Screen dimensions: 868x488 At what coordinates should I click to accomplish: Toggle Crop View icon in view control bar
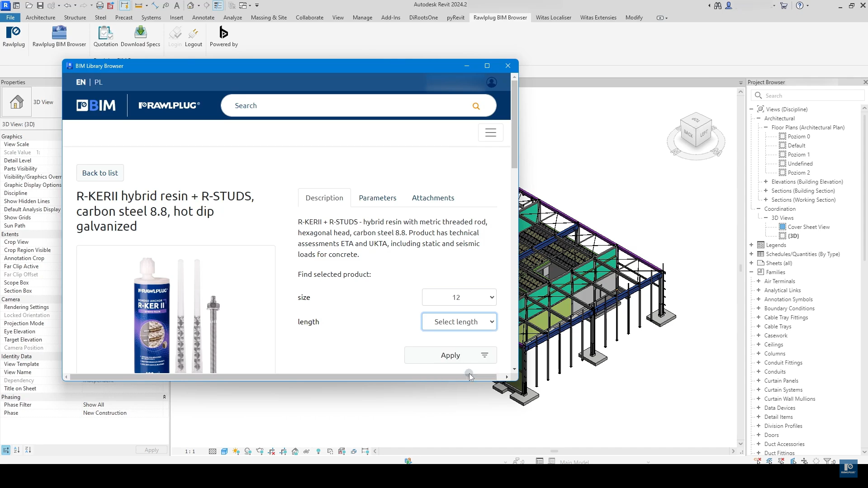coord(271,451)
